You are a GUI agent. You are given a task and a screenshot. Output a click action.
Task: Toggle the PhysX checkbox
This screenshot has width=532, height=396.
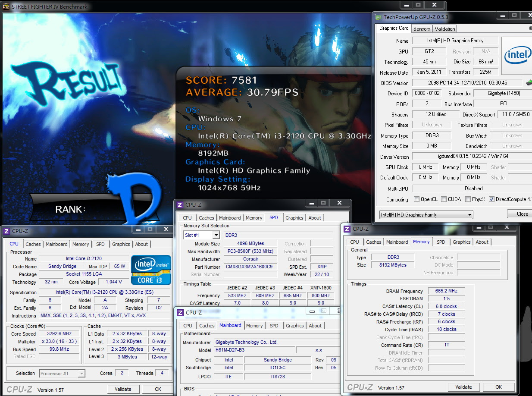468,199
